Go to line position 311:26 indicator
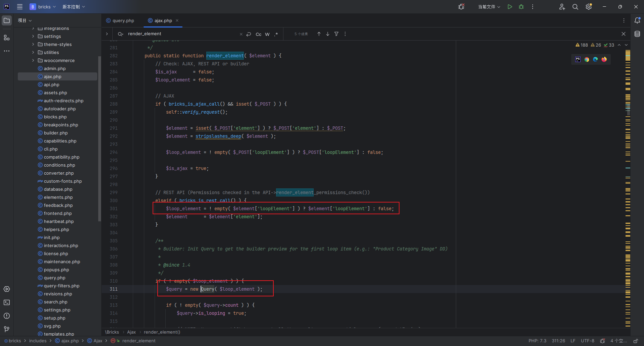644x346 pixels. [x=558, y=341]
